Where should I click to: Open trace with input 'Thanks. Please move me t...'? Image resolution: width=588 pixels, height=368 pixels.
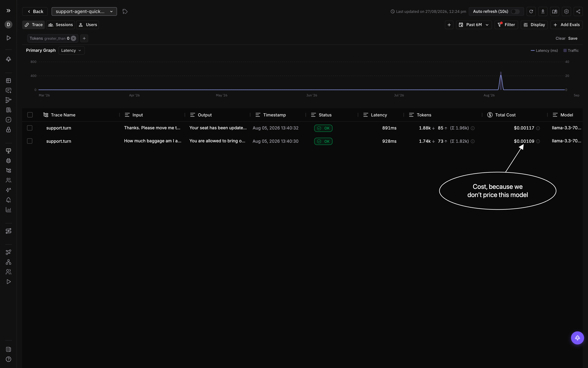(152, 128)
